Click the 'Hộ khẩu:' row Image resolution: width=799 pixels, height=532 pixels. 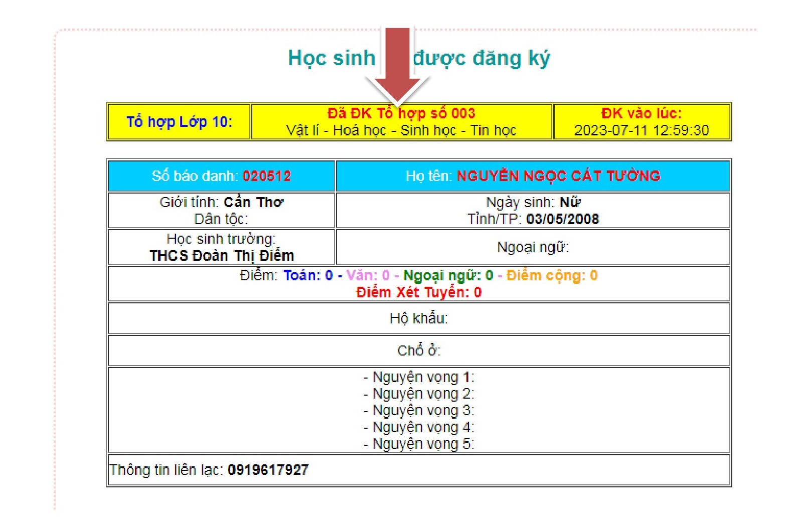(418, 318)
